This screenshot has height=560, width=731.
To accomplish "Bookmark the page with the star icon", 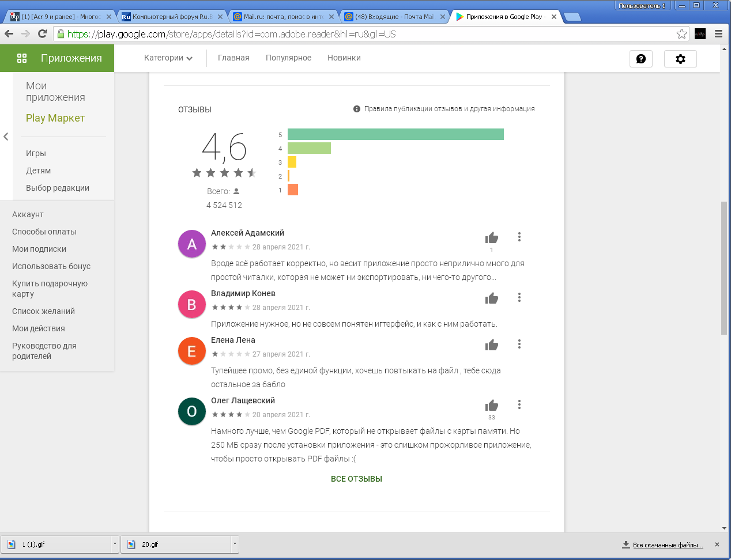I will [x=681, y=34].
